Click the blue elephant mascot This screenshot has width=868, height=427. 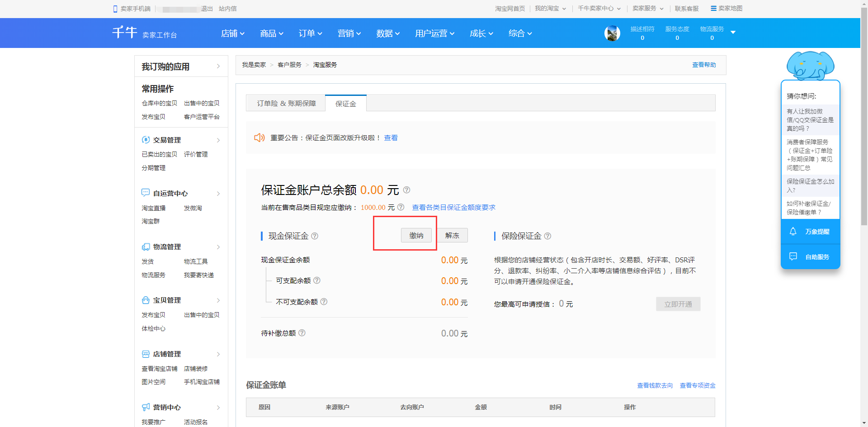coord(810,66)
